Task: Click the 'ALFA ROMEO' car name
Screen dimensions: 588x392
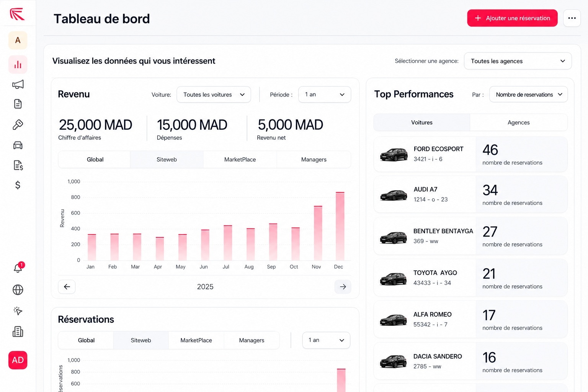Action: 433,315
